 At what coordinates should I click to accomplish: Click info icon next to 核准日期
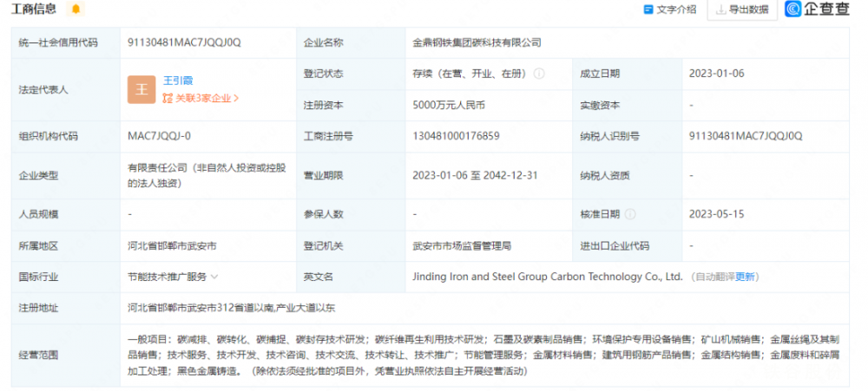[630, 214]
